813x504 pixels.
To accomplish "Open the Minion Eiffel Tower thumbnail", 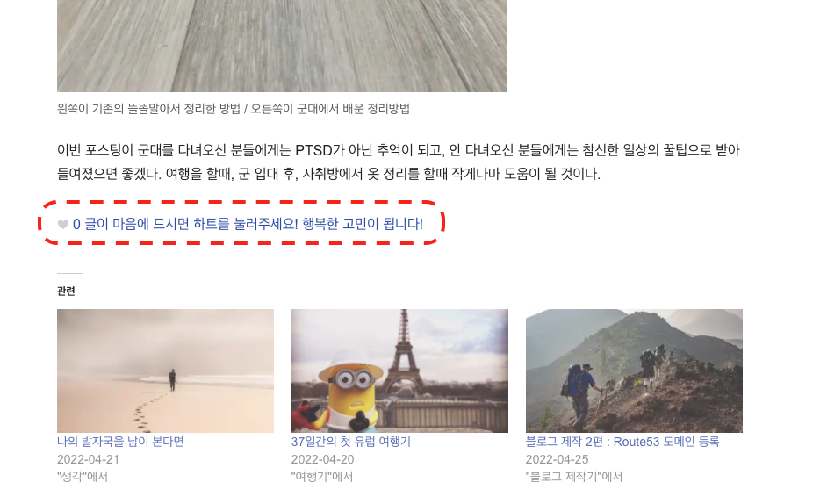I will tap(399, 371).
